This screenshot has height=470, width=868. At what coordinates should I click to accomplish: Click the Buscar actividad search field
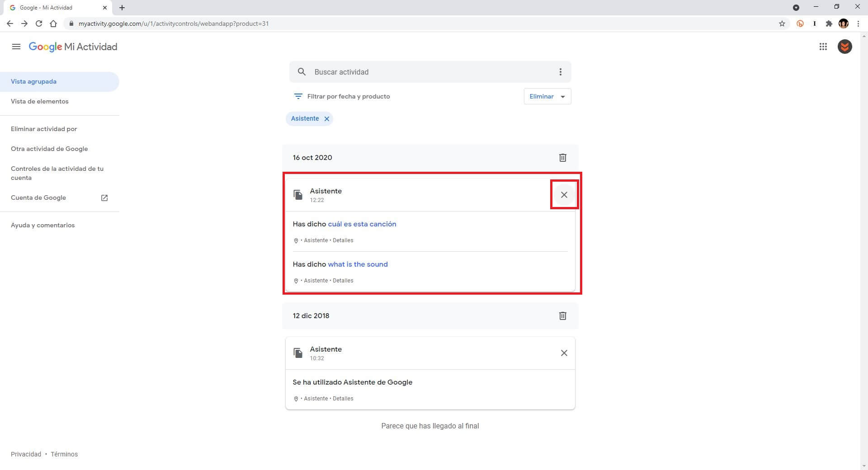[430, 72]
